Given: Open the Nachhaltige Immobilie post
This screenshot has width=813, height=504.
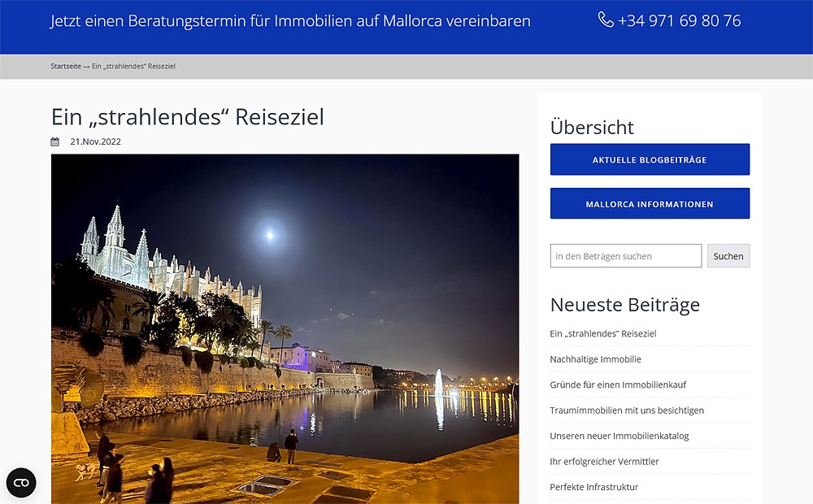Looking at the screenshot, I should 595,358.
